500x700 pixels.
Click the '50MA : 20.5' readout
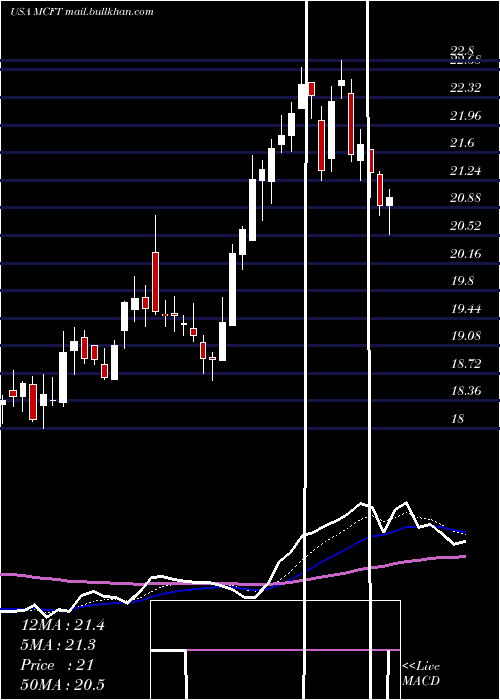[62, 684]
